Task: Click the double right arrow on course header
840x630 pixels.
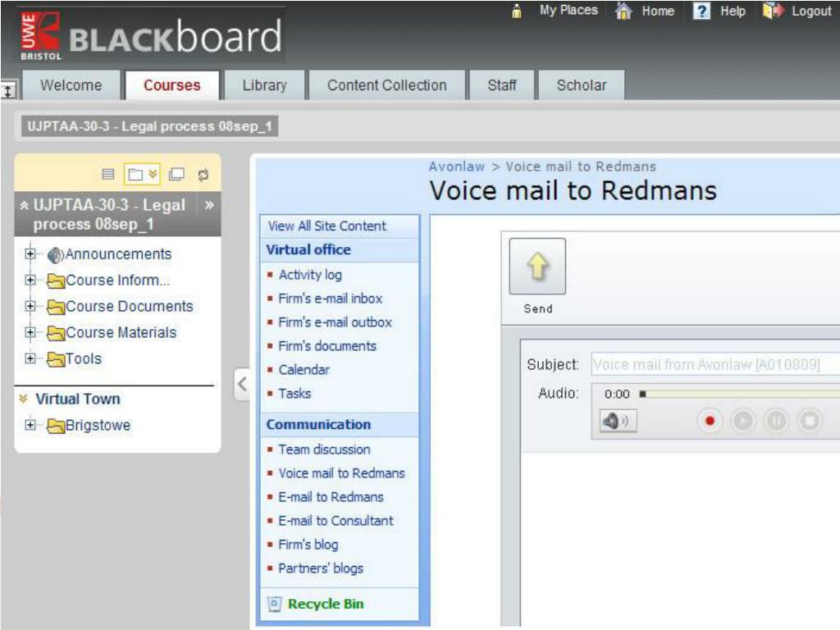Action: [209, 204]
